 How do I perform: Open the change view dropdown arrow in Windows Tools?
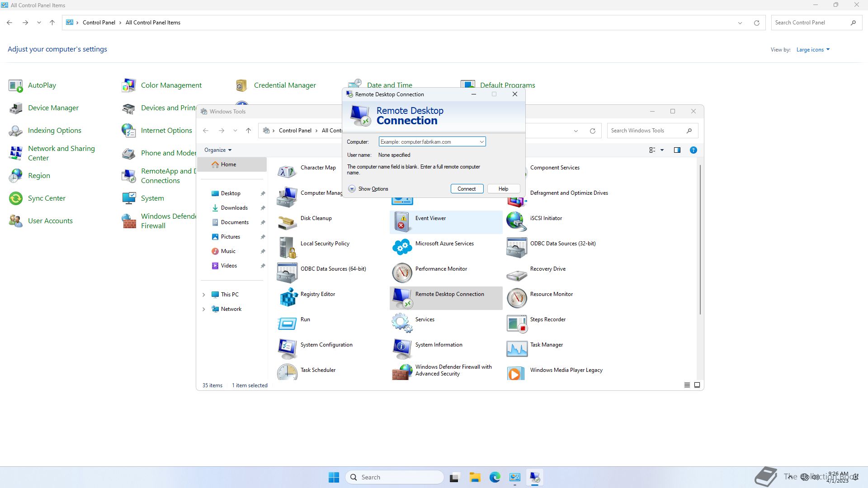[662, 150]
